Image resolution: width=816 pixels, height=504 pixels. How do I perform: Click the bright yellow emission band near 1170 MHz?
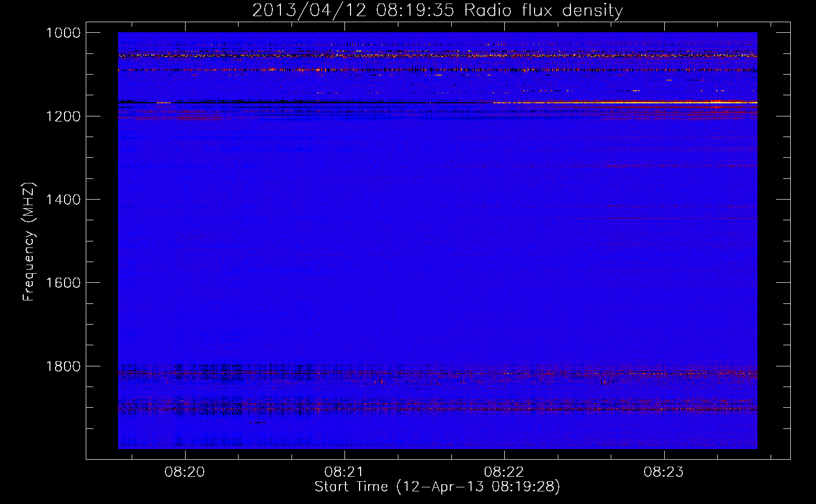click(x=625, y=102)
